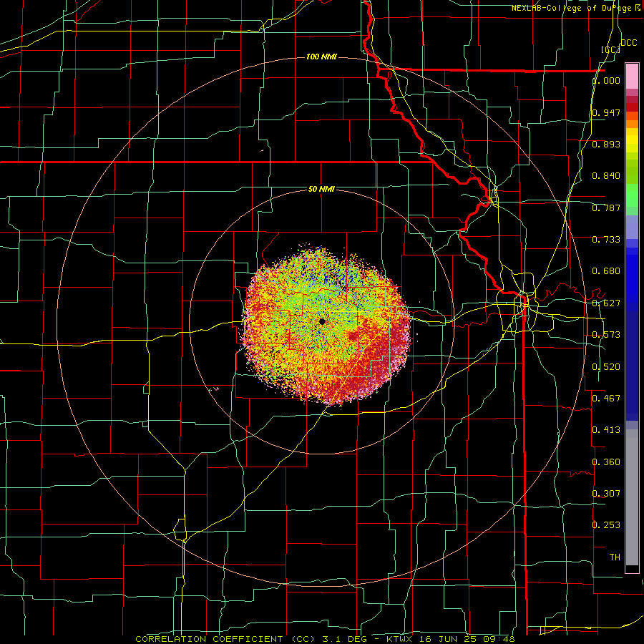Click the 0.787 value on the color scale

tap(606, 208)
